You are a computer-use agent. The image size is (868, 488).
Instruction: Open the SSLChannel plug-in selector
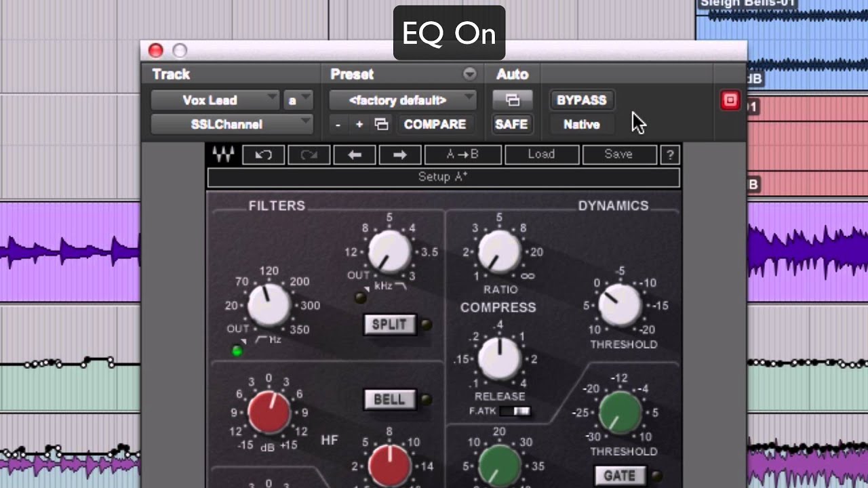[x=231, y=125]
